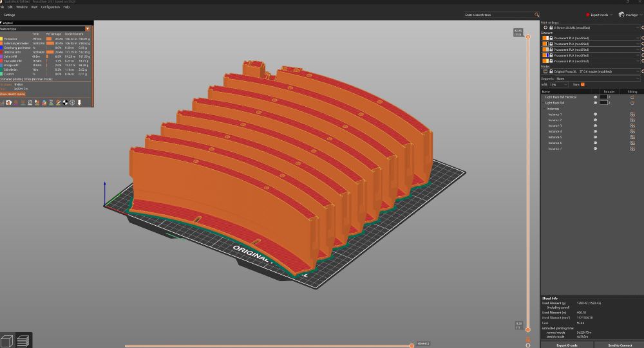Toggle visibility of Light Rack Tall object
This screenshot has width=644, height=348.
tap(595, 103)
